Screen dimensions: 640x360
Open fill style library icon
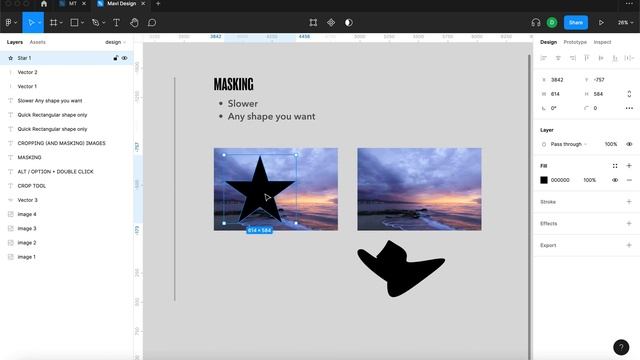pyautogui.click(x=615, y=166)
